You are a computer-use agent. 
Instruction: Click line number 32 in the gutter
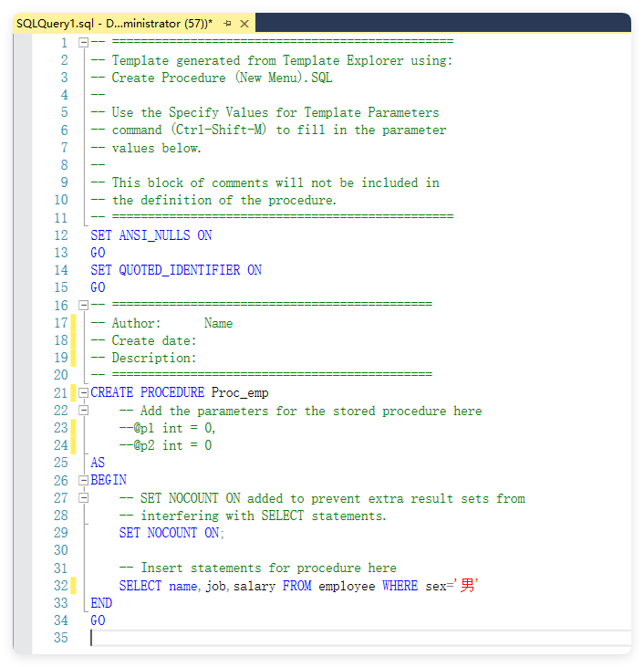(61, 586)
